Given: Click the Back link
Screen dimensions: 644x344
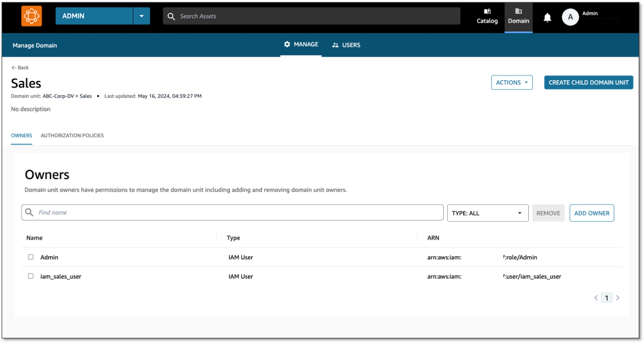Looking at the screenshot, I should [x=20, y=68].
